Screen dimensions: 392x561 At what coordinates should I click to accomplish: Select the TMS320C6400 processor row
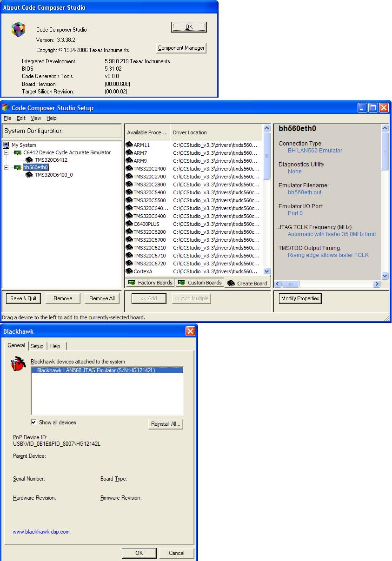(x=193, y=216)
